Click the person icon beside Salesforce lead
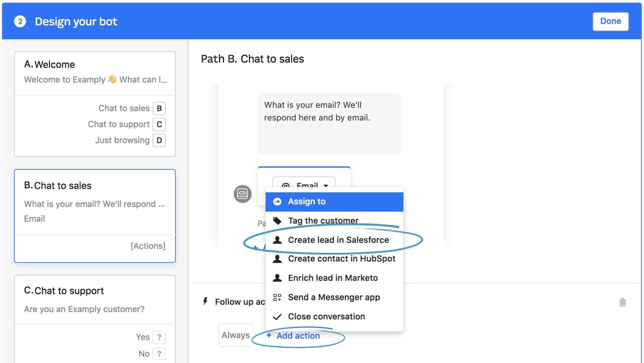This screenshot has width=644, height=363. tap(277, 240)
